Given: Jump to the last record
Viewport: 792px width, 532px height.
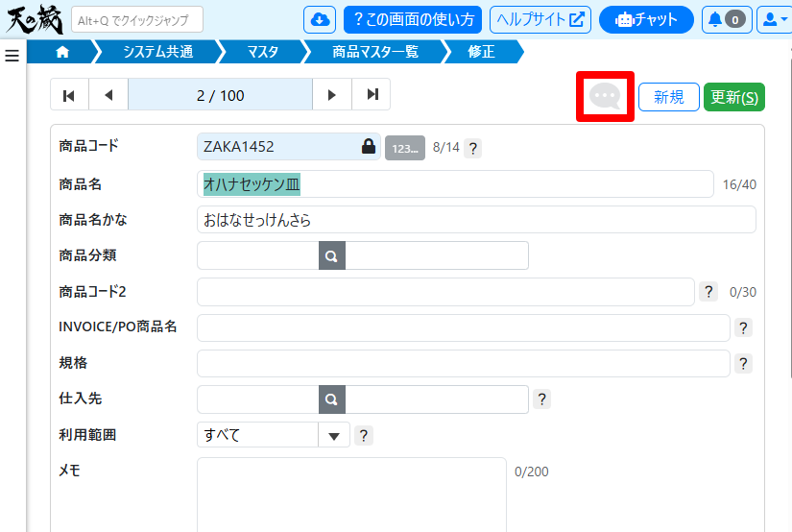Looking at the screenshot, I should pos(372,95).
